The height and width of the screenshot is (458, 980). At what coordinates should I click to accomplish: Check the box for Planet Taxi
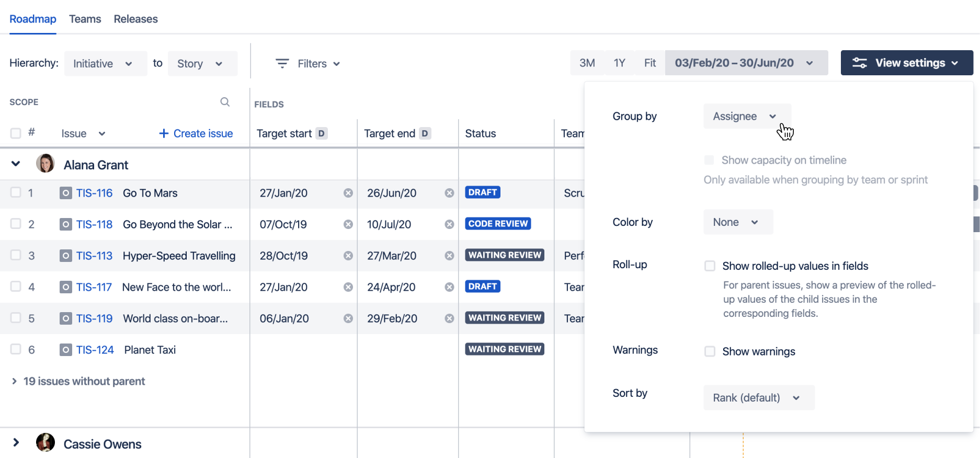(x=16, y=349)
